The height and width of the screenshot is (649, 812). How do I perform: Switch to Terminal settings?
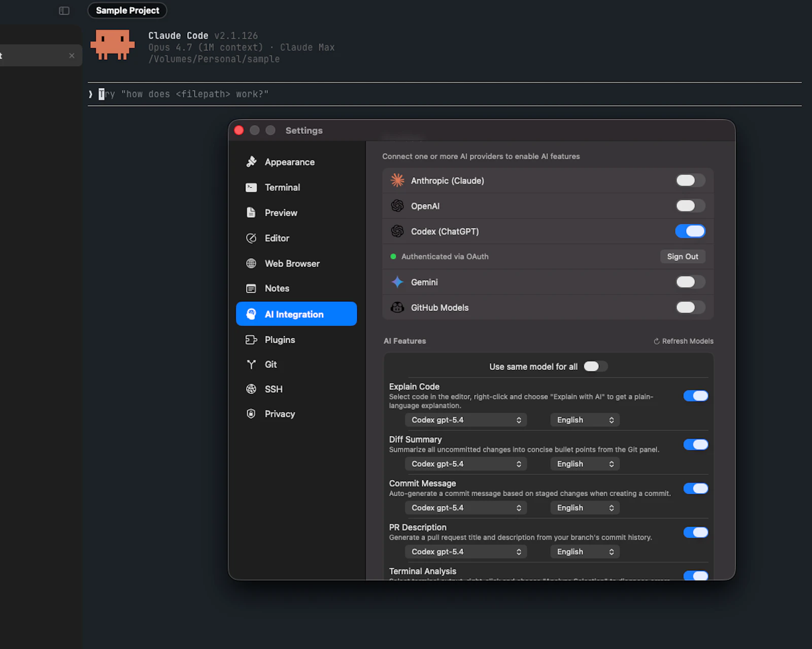(296, 187)
